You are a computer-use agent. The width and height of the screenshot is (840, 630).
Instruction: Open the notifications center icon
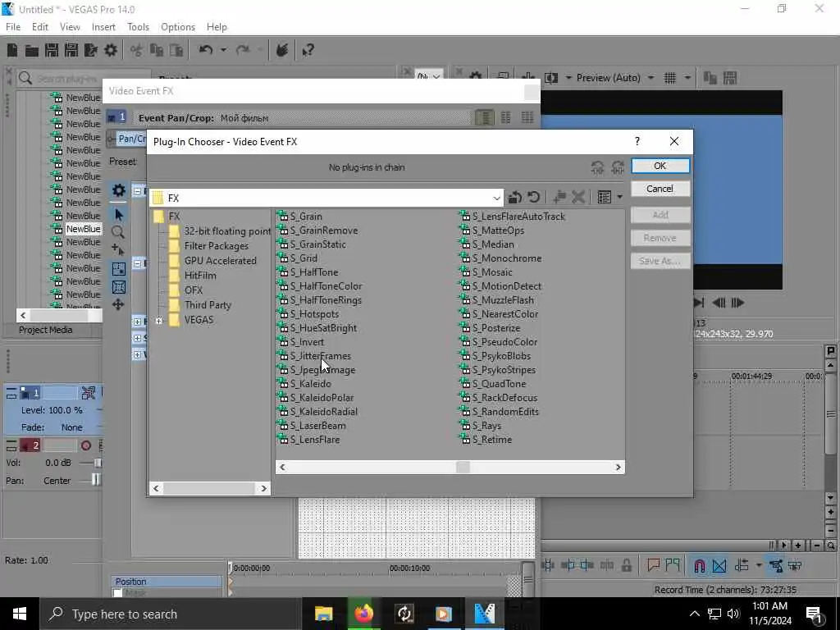pyautogui.click(x=814, y=614)
